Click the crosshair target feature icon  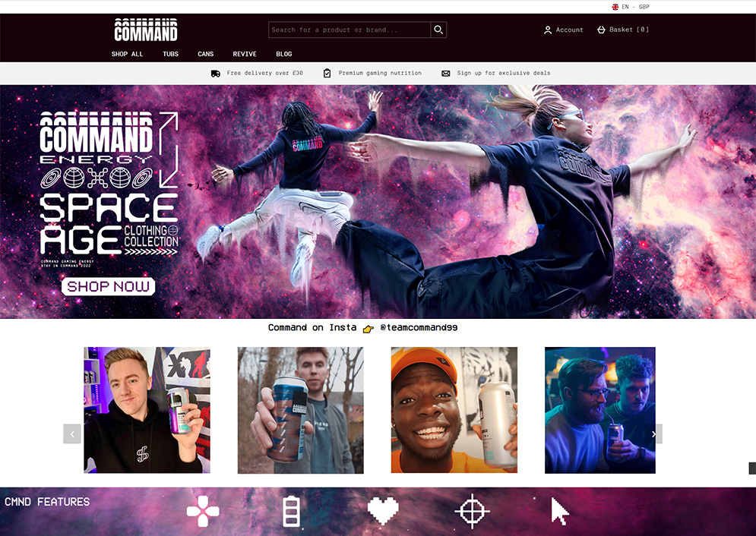pos(472,511)
